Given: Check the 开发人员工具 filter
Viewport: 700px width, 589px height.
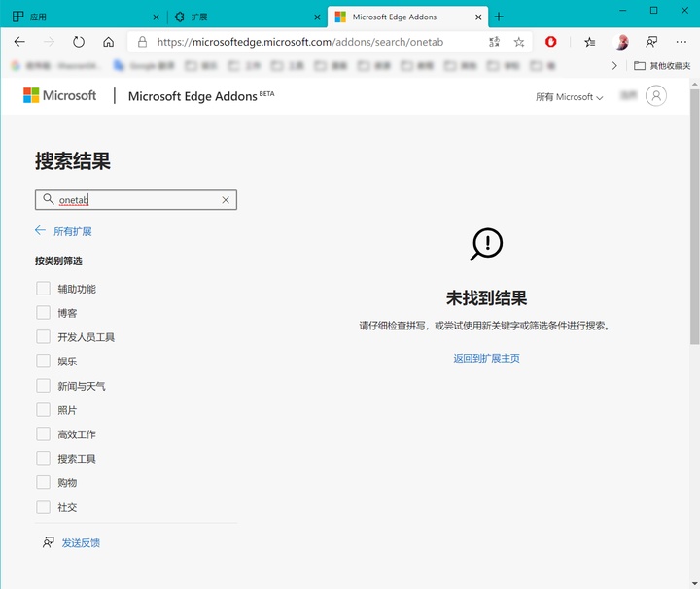Looking at the screenshot, I should (44, 336).
